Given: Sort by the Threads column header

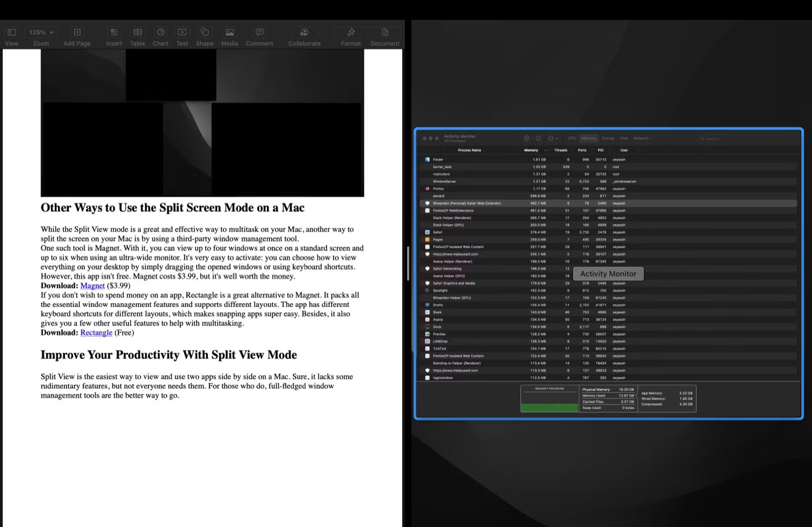Looking at the screenshot, I should click(x=561, y=150).
